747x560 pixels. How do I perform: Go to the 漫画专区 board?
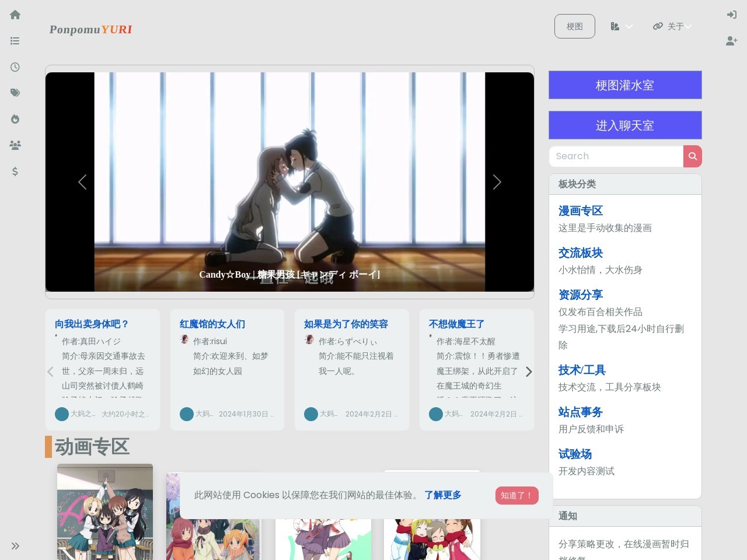[x=580, y=211]
